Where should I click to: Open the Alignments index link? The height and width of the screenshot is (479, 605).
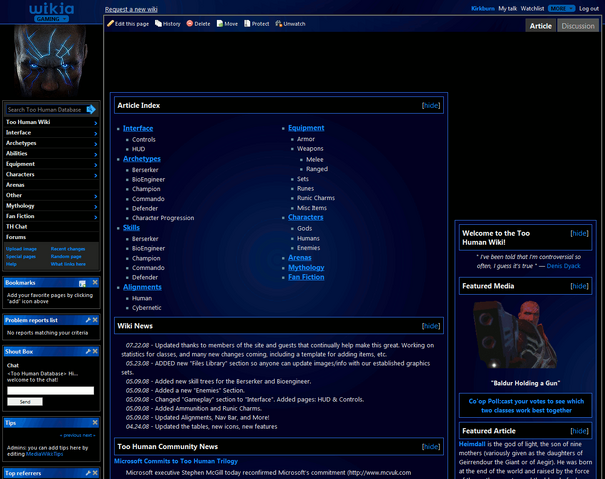[x=142, y=287]
